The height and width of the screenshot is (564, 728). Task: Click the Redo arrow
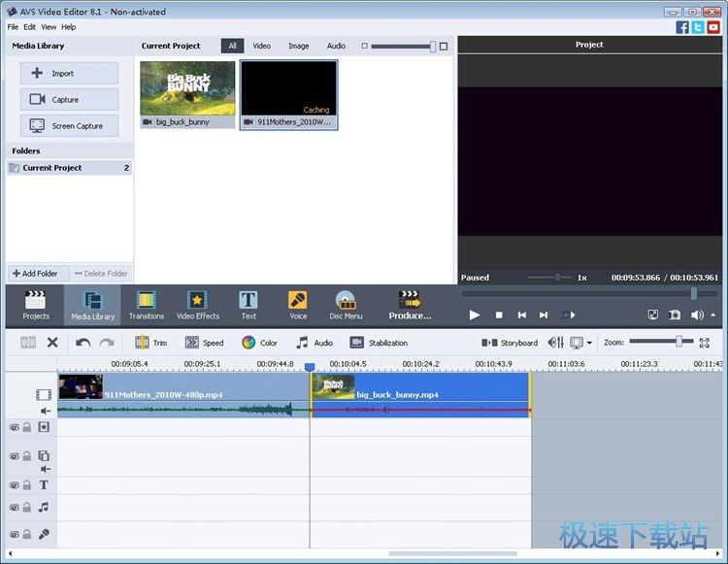(107, 343)
